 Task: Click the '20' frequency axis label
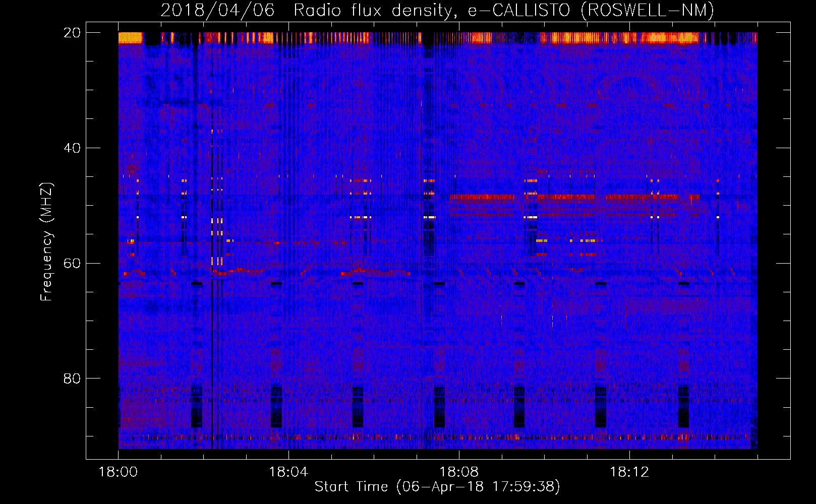[72, 33]
